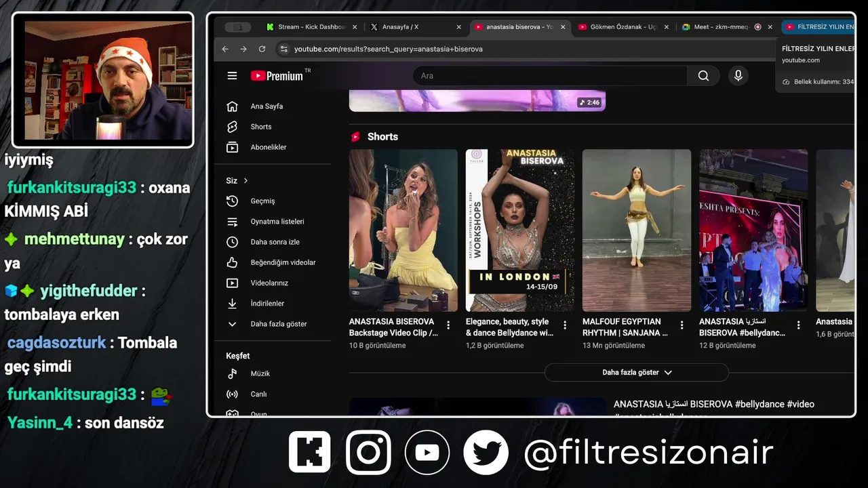Click the search magnifier button
This screenshot has width=868, height=488.
pyautogui.click(x=703, y=76)
